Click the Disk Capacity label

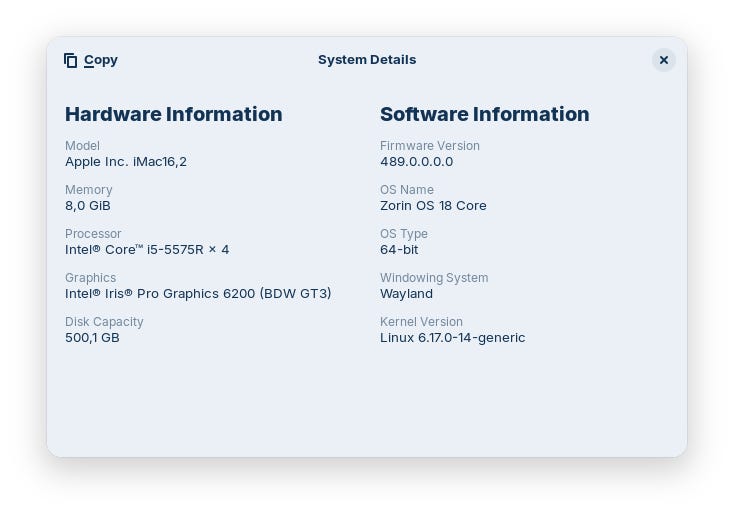tap(104, 322)
